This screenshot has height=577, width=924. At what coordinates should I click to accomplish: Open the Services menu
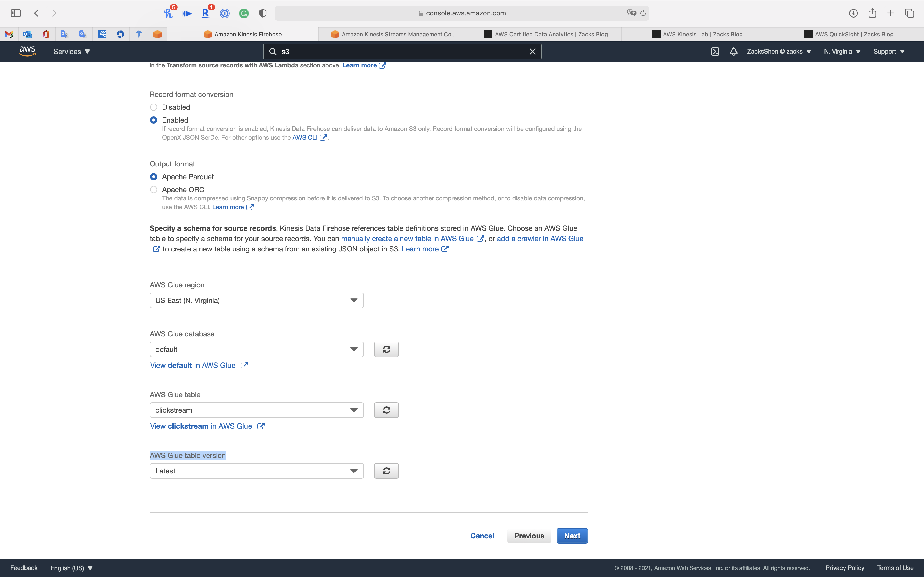pos(71,52)
